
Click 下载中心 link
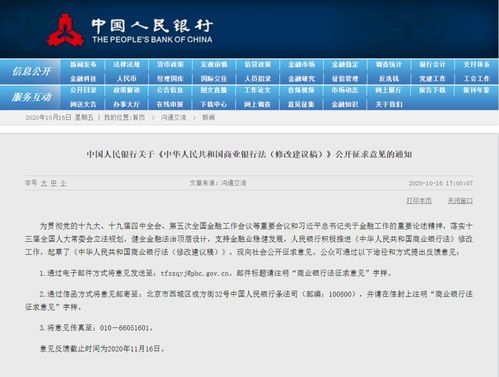click(x=214, y=104)
